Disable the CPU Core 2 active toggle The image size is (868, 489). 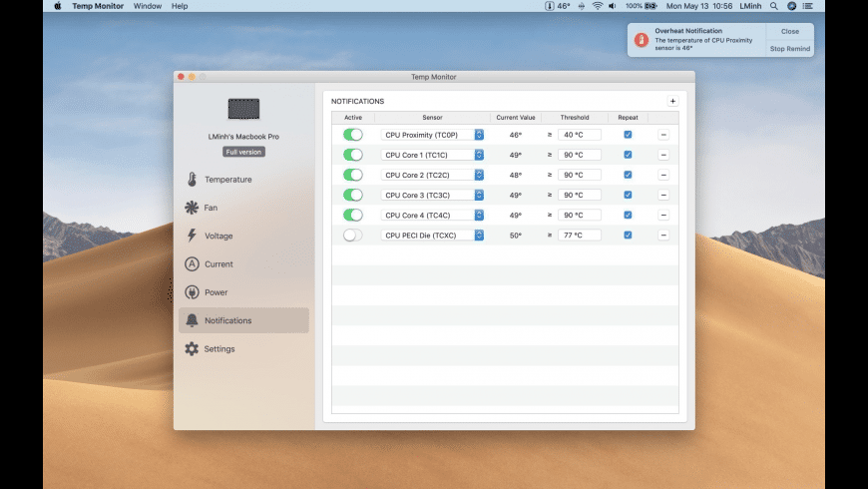(x=352, y=175)
